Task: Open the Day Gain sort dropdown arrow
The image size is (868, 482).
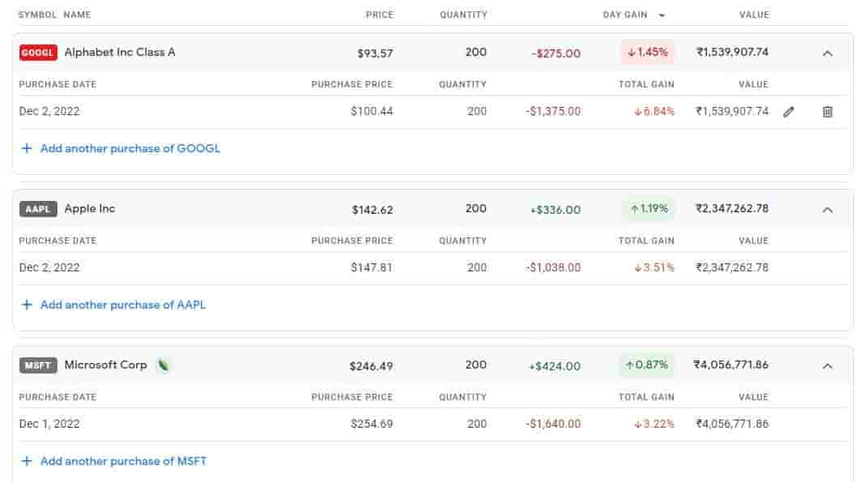Action: pyautogui.click(x=662, y=15)
